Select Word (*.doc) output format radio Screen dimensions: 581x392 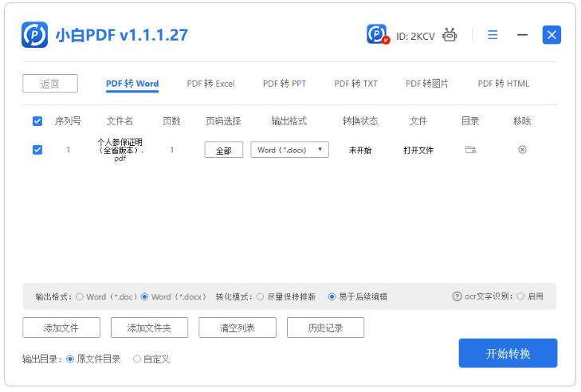coord(79,296)
